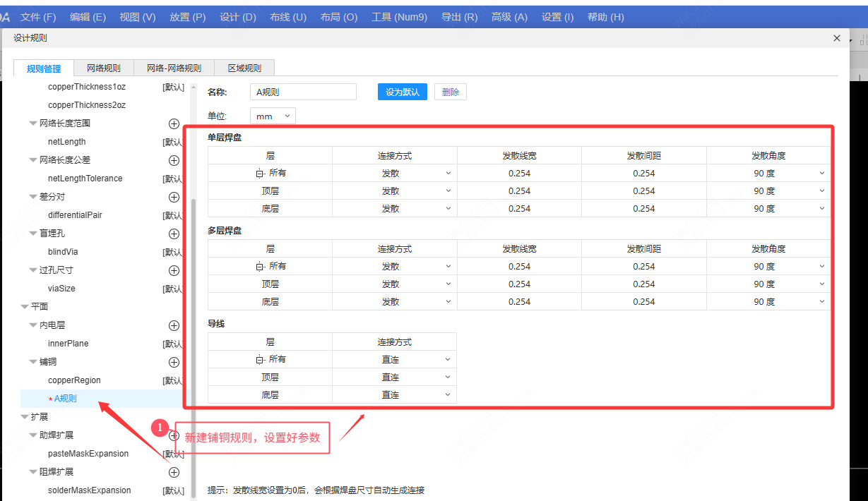The image size is (868, 501).
Task: Click the add rule icon beside 网络长度范围
Action: [174, 123]
